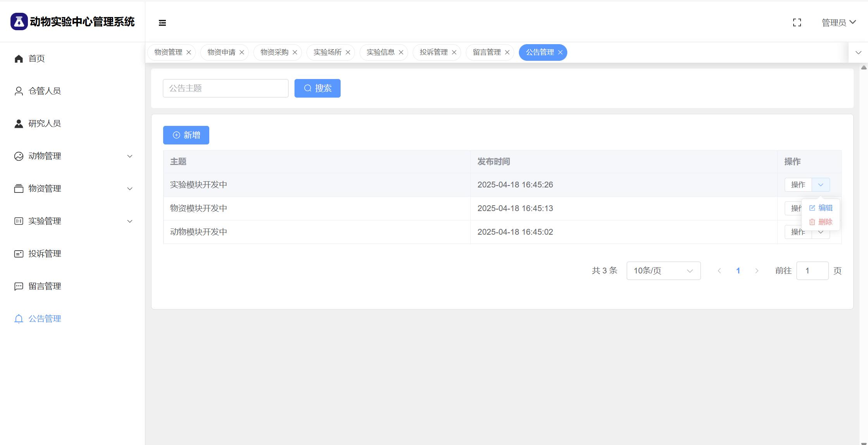Open 公告管理 via bell icon in sidebar

click(x=19, y=319)
